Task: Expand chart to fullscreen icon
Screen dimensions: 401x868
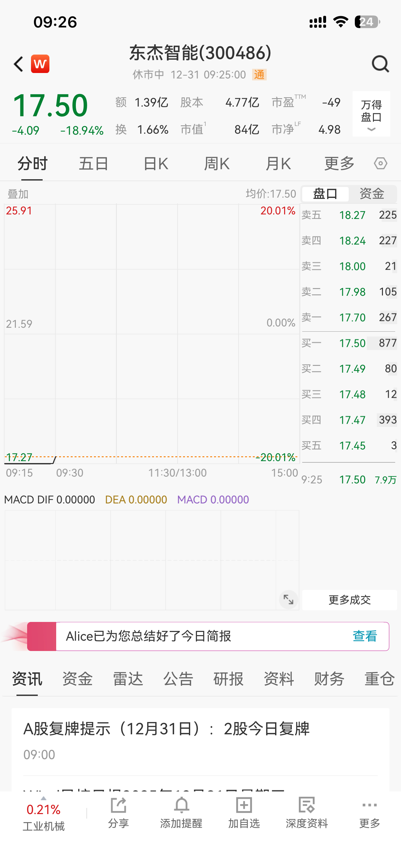Action: pos(288,599)
